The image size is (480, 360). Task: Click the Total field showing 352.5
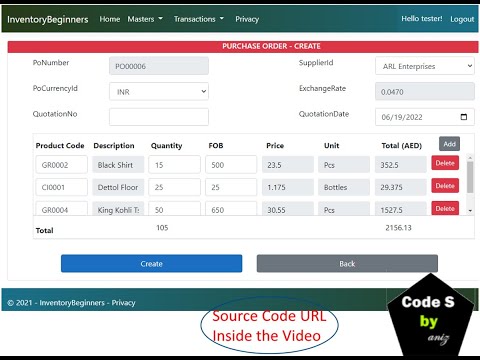[x=401, y=165]
